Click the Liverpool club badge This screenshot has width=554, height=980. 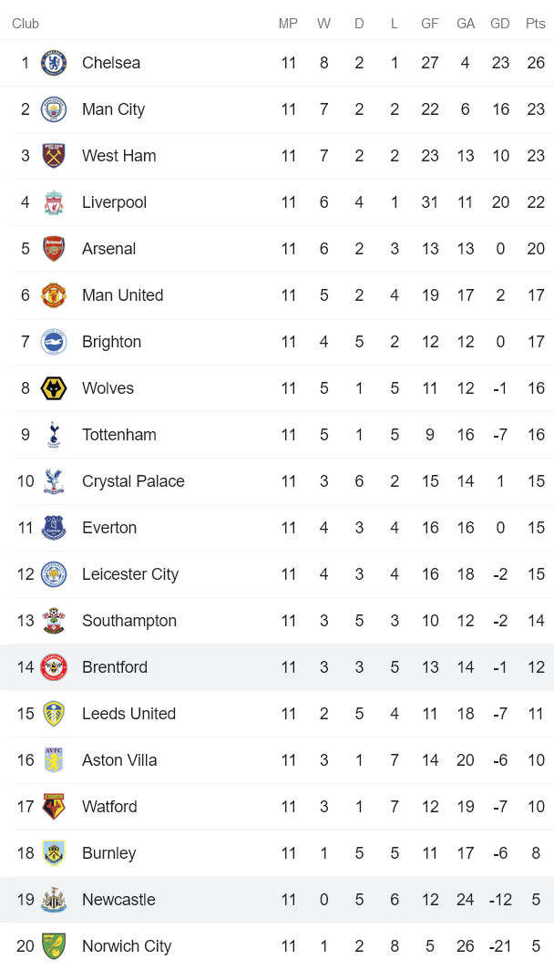click(54, 202)
